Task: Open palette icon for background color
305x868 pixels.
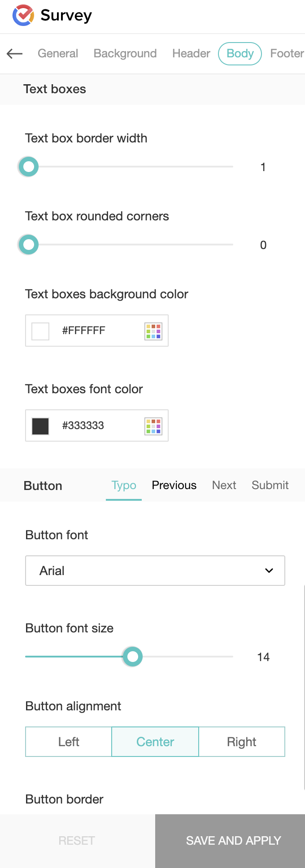Action: (x=153, y=331)
